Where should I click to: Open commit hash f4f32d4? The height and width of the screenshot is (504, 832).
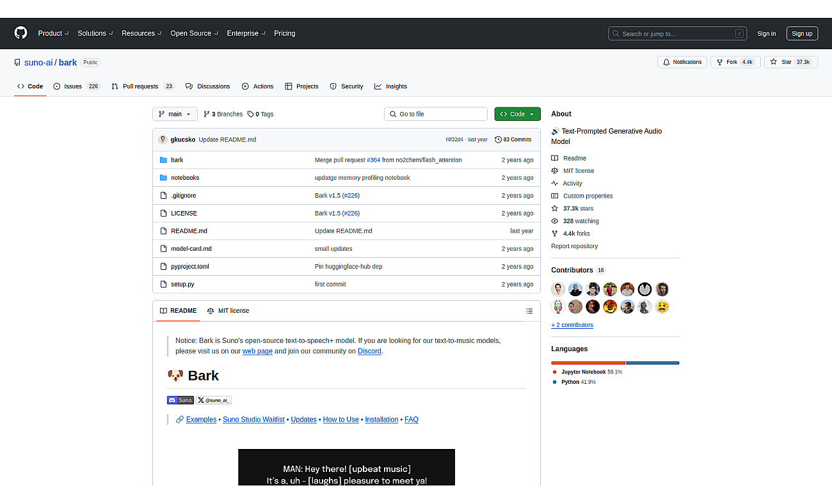click(x=454, y=139)
